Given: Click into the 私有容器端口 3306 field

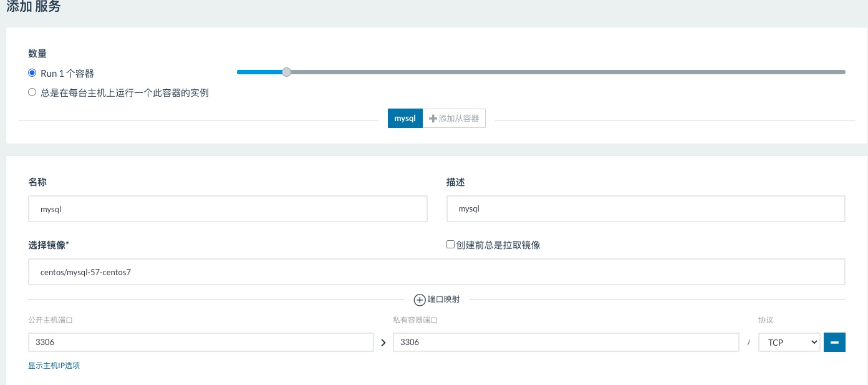Looking at the screenshot, I should [566, 343].
